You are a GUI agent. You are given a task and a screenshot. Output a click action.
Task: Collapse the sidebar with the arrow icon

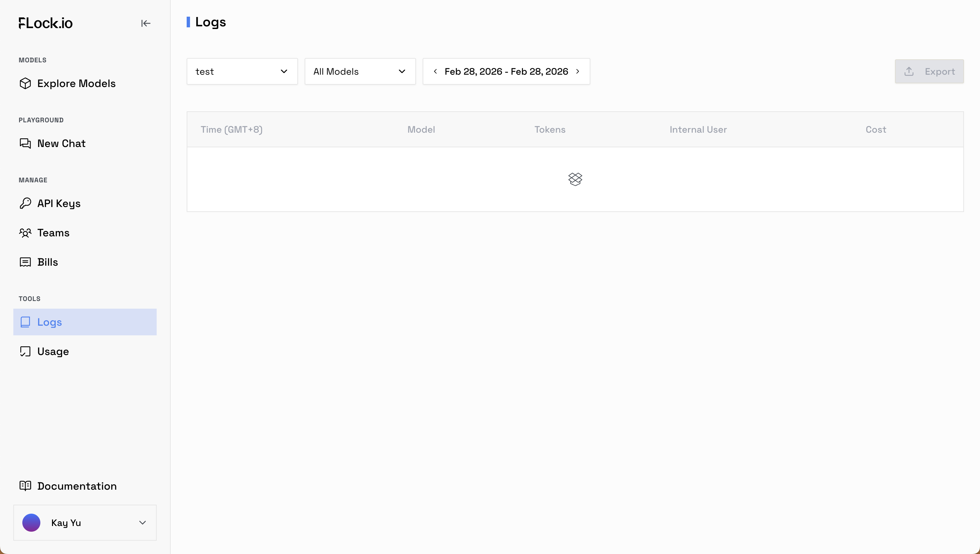pyautogui.click(x=146, y=23)
